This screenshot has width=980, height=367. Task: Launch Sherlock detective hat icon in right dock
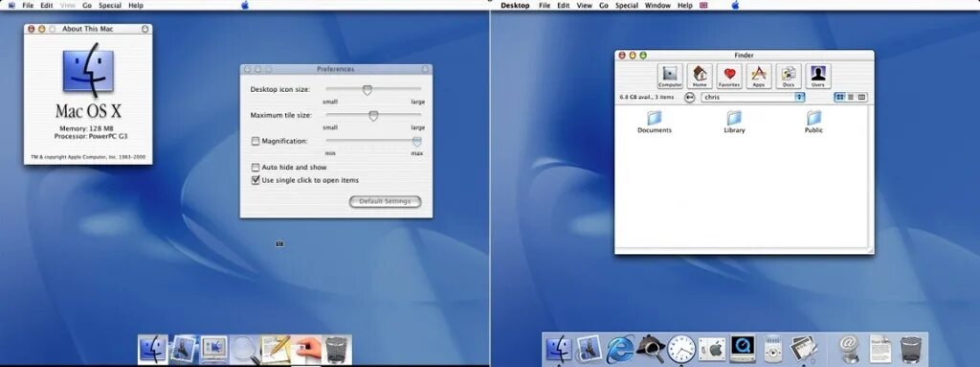pos(650,349)
